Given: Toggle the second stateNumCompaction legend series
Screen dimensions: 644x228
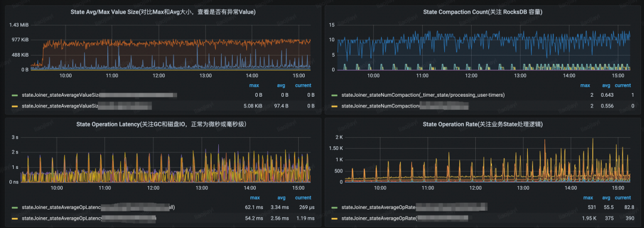Looking at the screenshot, I should coord(404,106).
